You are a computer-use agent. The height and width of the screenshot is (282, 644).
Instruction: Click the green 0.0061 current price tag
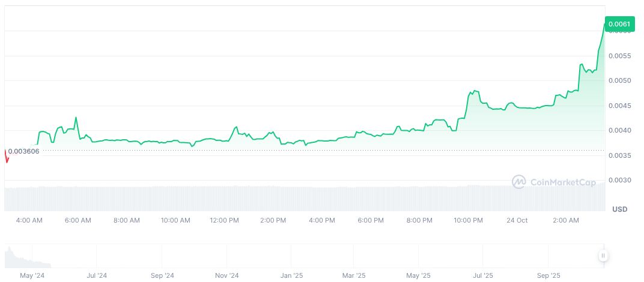619,24
